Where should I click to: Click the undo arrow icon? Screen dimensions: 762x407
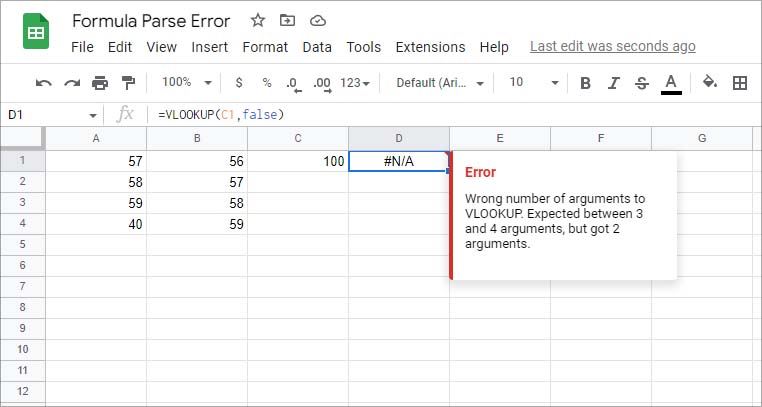(44, 83)
